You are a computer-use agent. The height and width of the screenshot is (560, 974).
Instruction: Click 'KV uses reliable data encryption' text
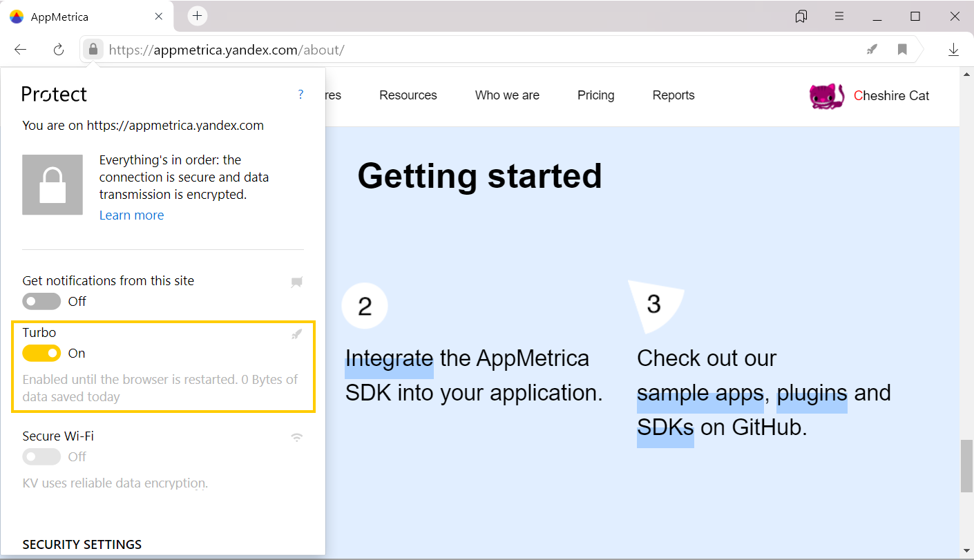(x=115, y=483)
